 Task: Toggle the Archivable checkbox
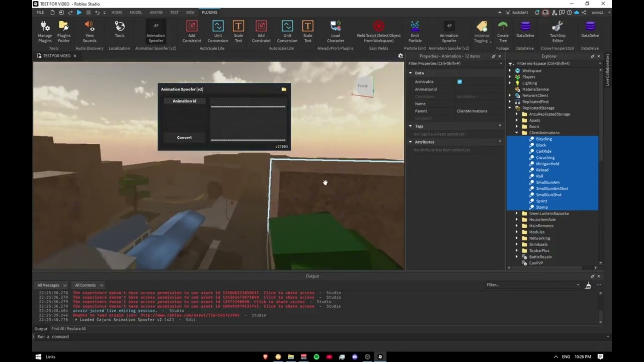tap(459, 81)
